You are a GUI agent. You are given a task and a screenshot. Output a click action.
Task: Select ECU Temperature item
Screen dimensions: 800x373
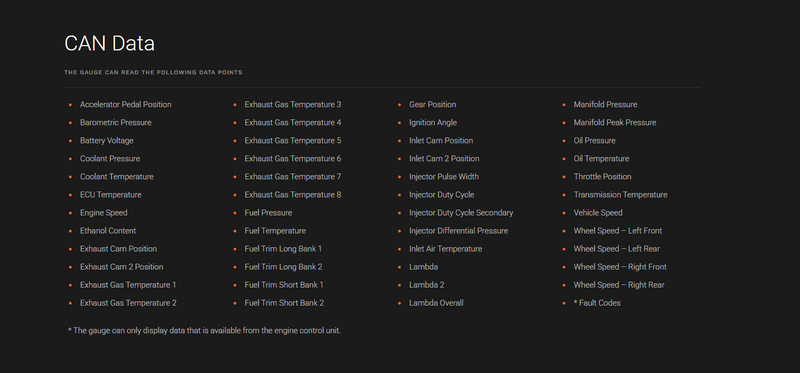(x=111, y=195)
